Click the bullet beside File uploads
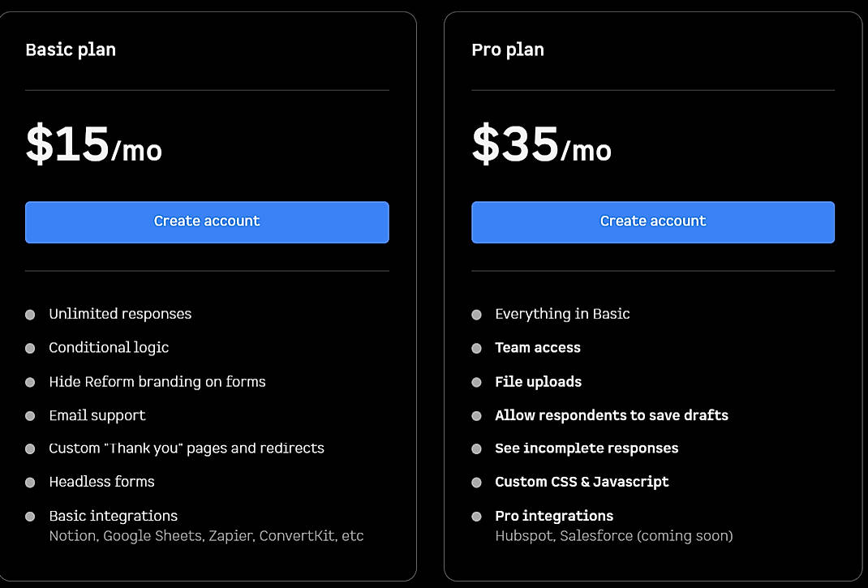Viewport: 868px width, 588px height. [476, 381]
